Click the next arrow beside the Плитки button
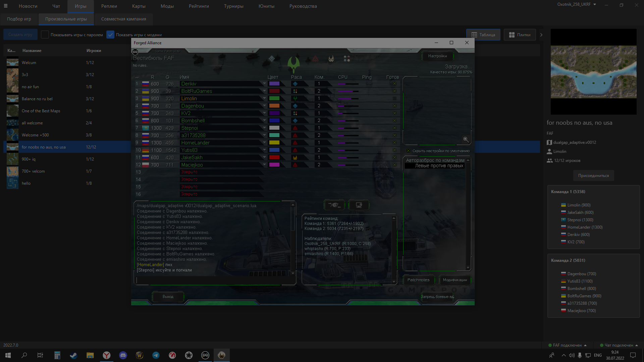Image resolution: width=644 pixels, height=362 pixels. tap(541, 35)
